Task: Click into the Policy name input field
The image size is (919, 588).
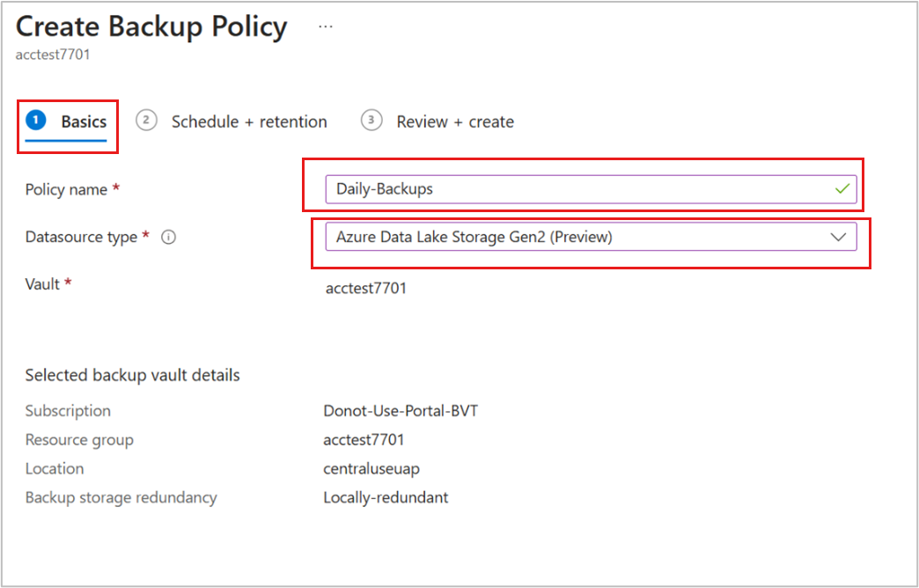Action: 591,189
